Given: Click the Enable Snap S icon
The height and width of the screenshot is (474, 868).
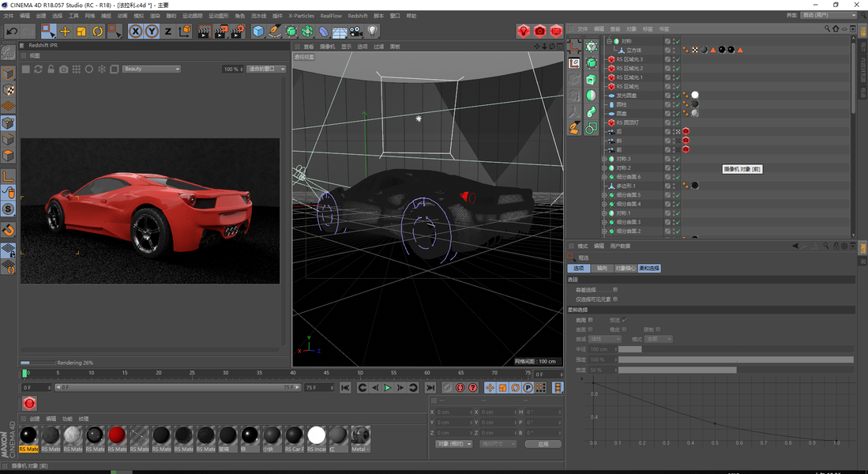Looking at the screenshot, I should (x=9, y=209).
